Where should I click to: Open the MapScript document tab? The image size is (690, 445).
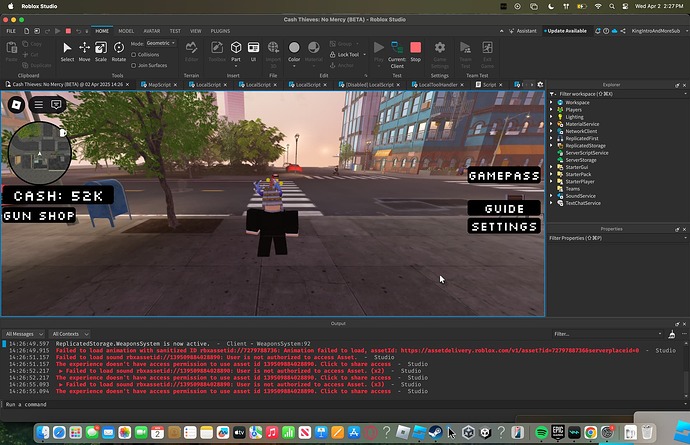(158, 85)
